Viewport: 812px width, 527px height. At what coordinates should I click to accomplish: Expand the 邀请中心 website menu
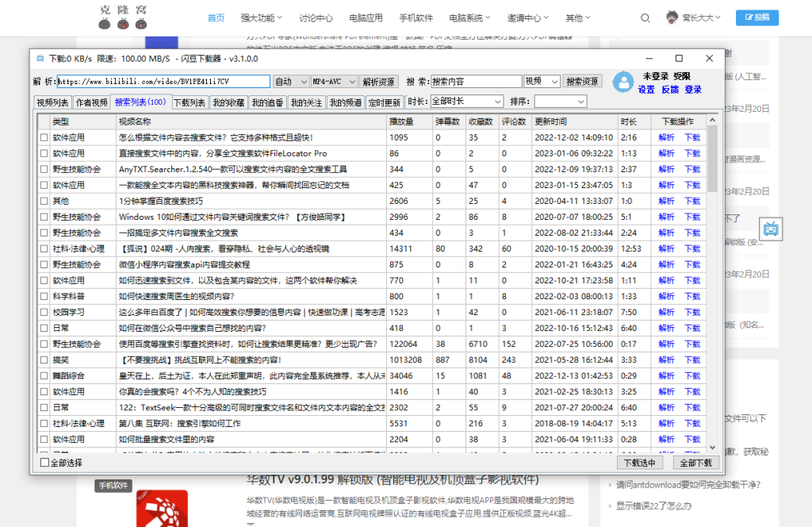527,18
